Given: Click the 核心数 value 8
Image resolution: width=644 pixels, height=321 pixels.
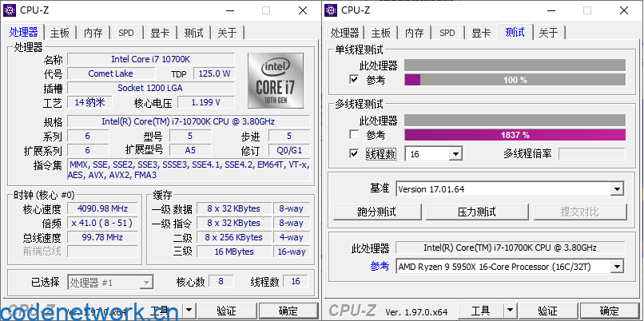Looking at the screenshot, I should [221, 281].
